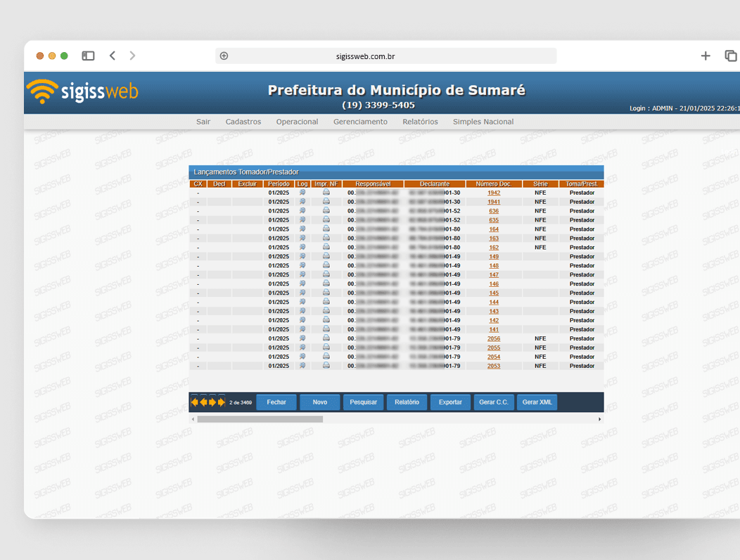This screenshot has height=560, width=740.
Task: Click the sigissweb.com.br address bar
Action: point(386,56)
